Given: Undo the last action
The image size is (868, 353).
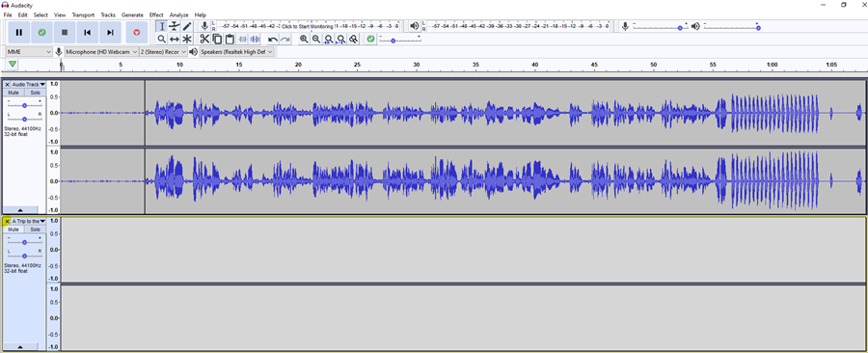Looking at the screenshot, I should point(272,39).
